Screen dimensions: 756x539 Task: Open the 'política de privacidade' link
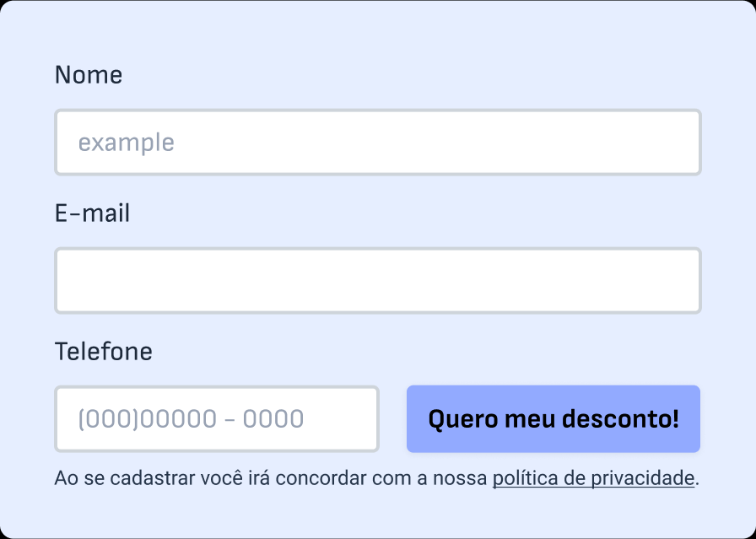(593, 479)
